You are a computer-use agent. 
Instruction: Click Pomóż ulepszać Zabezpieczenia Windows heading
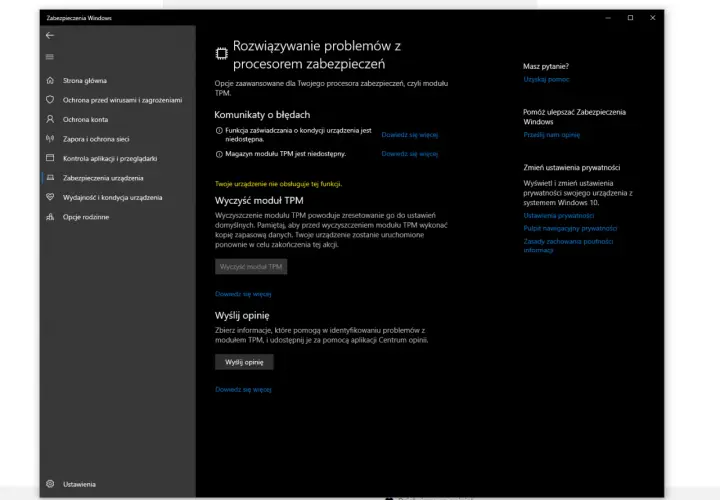(x=574, y=117)
